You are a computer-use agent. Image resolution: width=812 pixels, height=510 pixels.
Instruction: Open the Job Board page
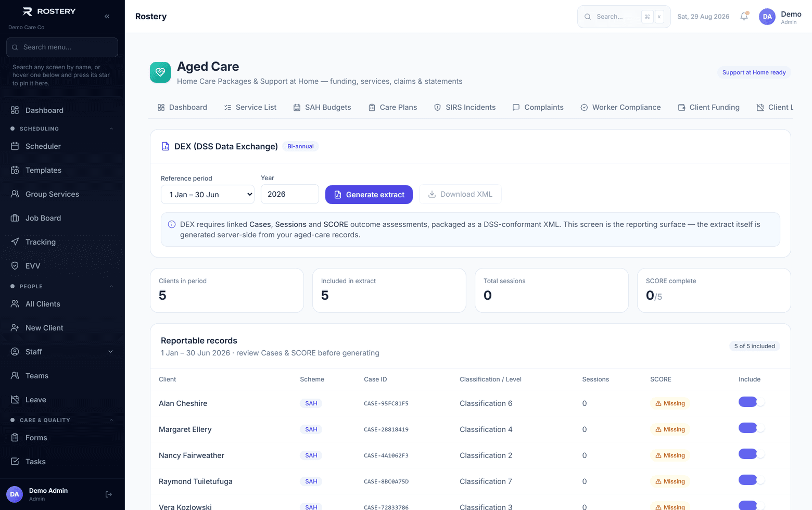[x=62, y=218]
